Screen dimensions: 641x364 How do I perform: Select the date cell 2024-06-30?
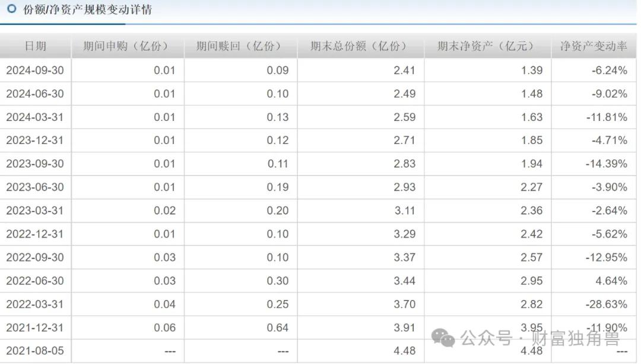(x=35, y=94)
